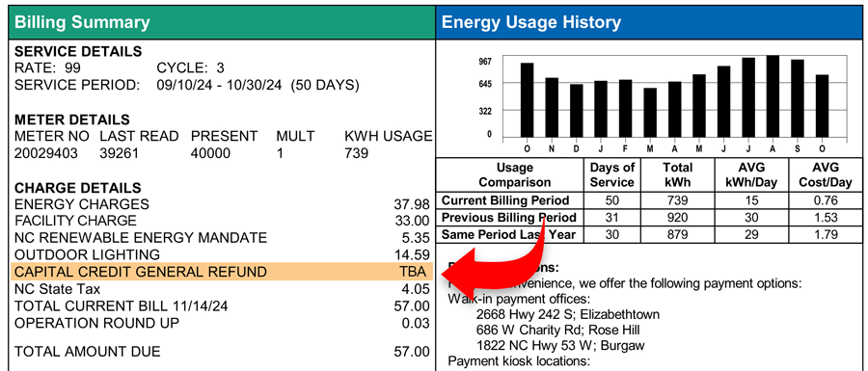Click the 645 y-axis label
Viewport: 868px width, 371px height.
[x=485, y=84]
